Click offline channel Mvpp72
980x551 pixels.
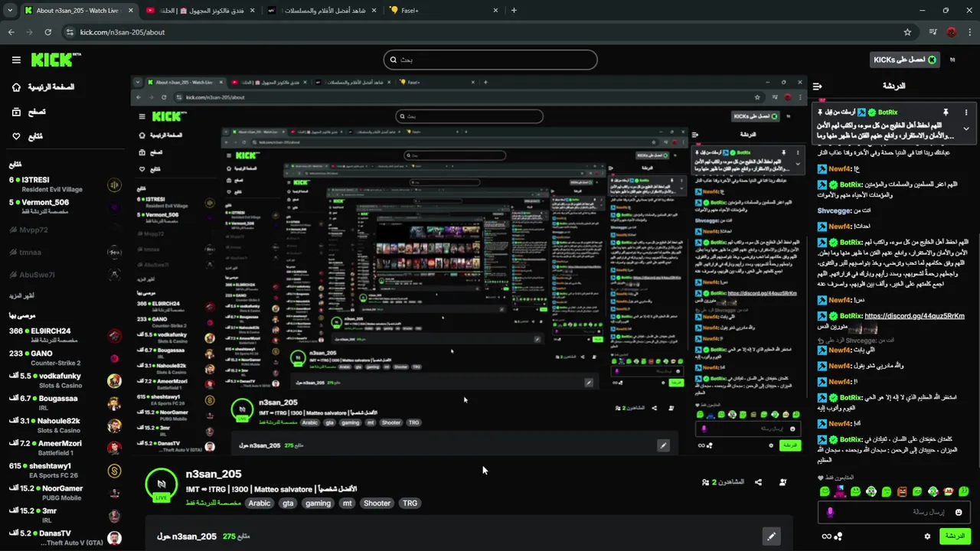(x=65, y=230)
